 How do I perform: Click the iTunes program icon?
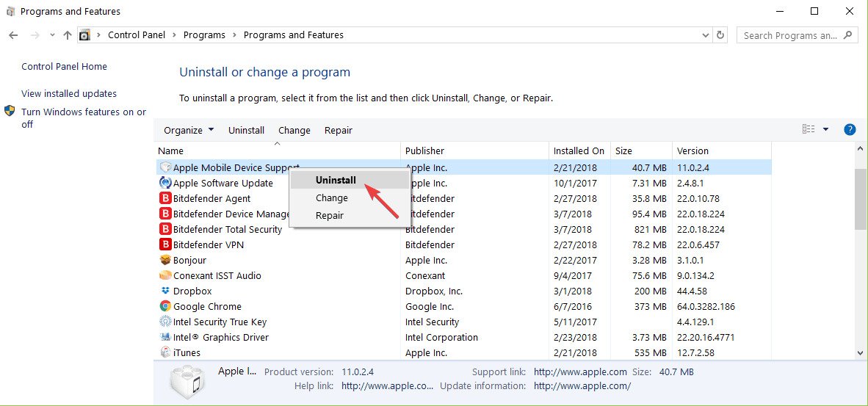click(x=165, y=352)
